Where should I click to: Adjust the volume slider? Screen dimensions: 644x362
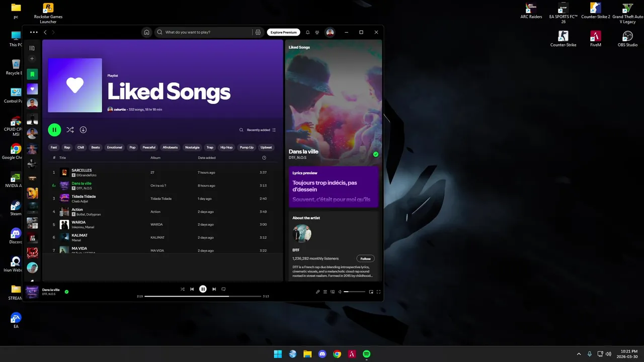tap(354, 292)
